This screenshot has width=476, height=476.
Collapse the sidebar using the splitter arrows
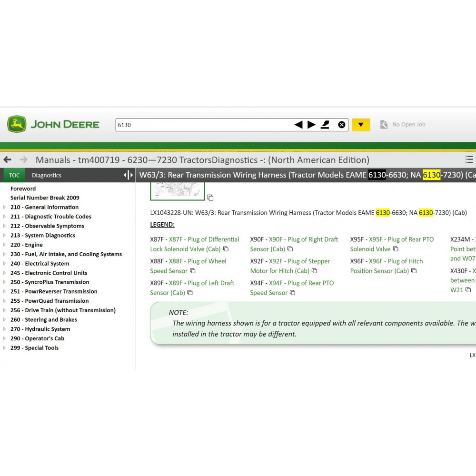(x=128, y=175)
